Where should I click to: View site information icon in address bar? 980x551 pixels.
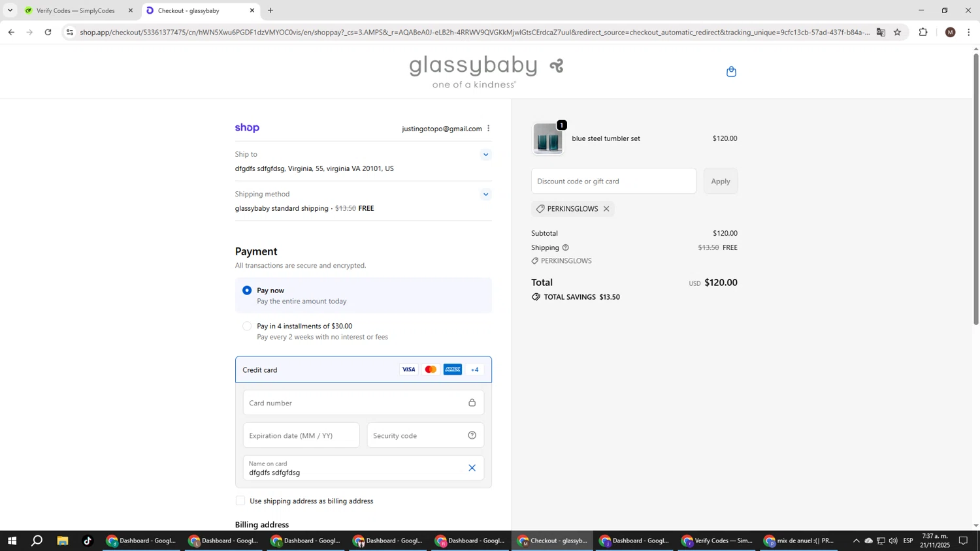(70, 32)
